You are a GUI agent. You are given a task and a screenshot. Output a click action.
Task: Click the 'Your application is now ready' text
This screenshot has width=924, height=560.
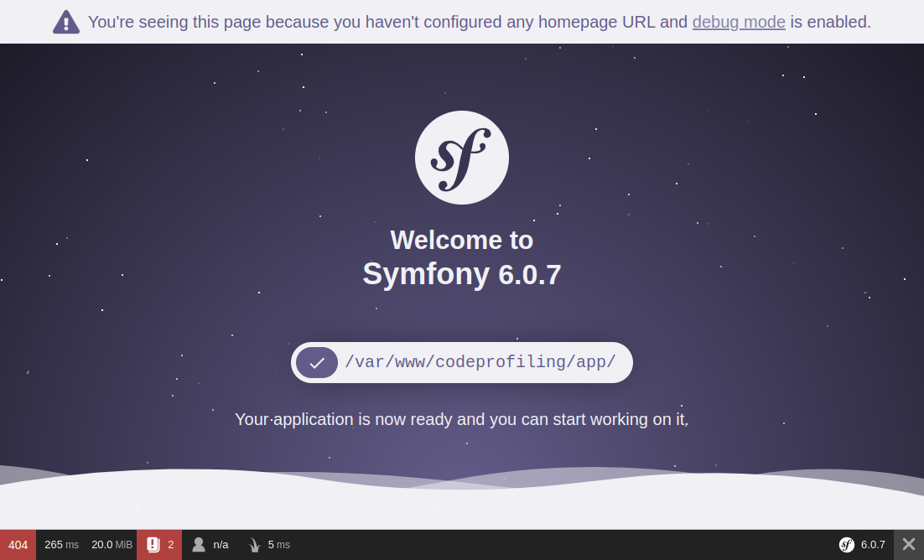461,419
